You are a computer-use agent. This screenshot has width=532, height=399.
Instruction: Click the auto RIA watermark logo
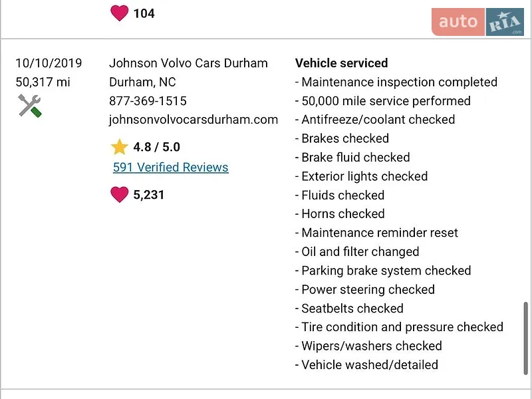477,22
